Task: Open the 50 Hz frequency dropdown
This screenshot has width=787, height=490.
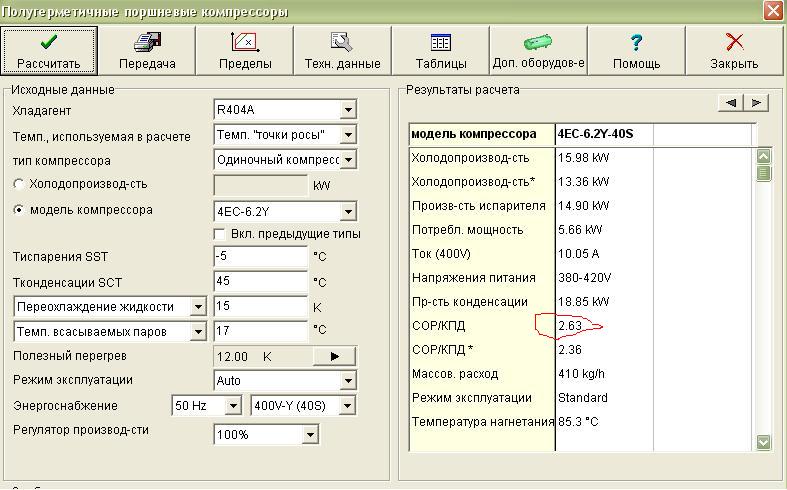Action: point(233,406)
